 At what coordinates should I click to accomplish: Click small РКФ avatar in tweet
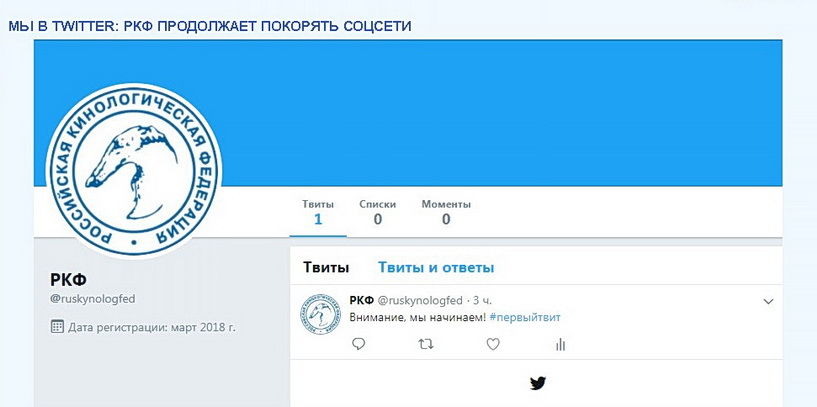click(x=319, y=314)
